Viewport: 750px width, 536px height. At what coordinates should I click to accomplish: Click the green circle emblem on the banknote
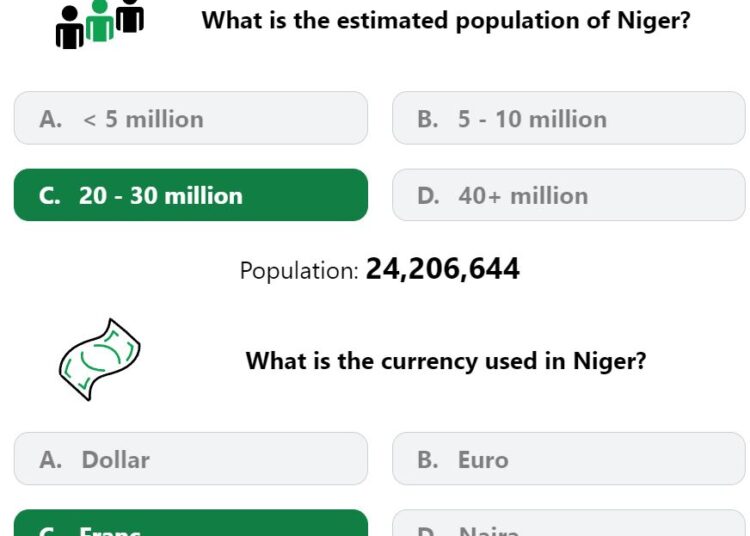tap(101, 357)
